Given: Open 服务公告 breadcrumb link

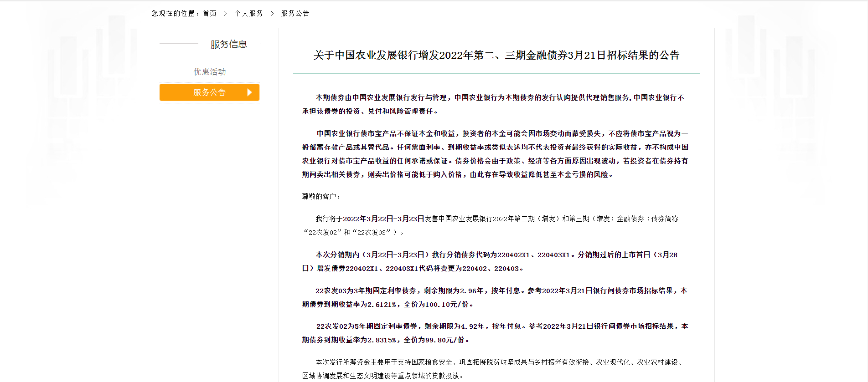Looking at the screenshot, I should coord(295,14).
